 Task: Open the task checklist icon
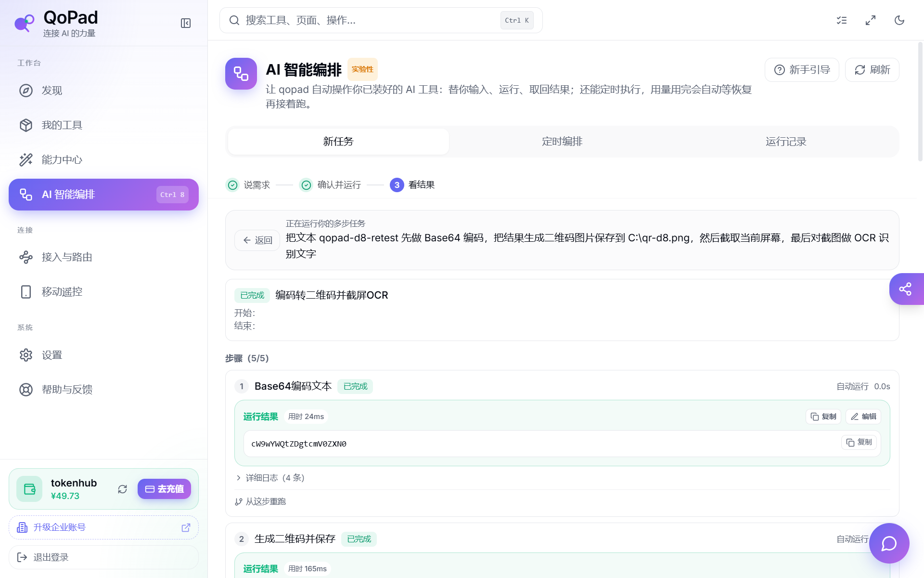[x=842, y=20]
